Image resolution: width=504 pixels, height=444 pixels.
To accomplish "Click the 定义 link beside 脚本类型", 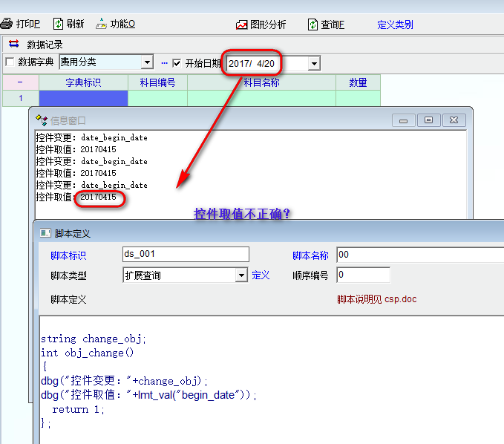I will click(261, 275).
